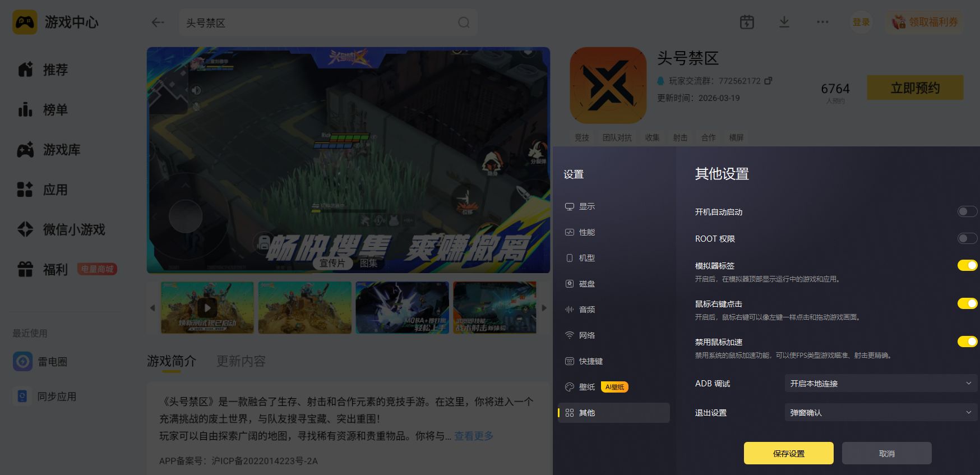Select the 战术射击 thumbnail
Viewport: 980px width, 475px height.
point(495,307)
